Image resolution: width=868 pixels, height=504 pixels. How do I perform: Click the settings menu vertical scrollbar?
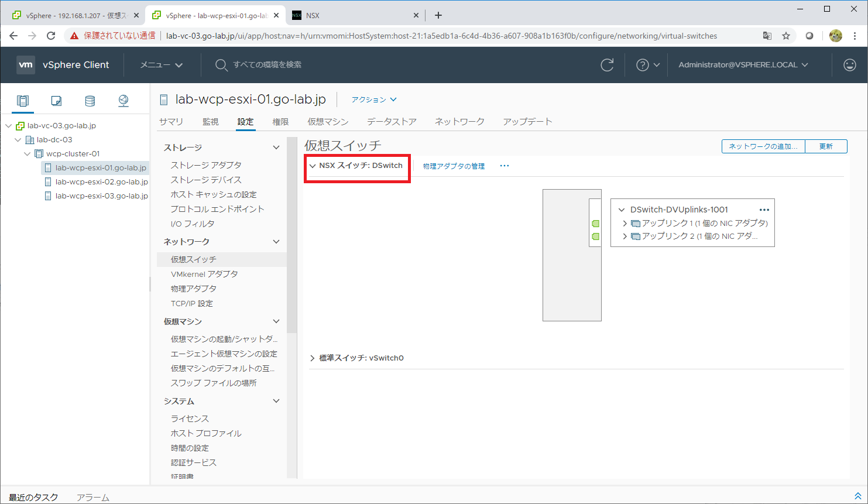(291, 235)
